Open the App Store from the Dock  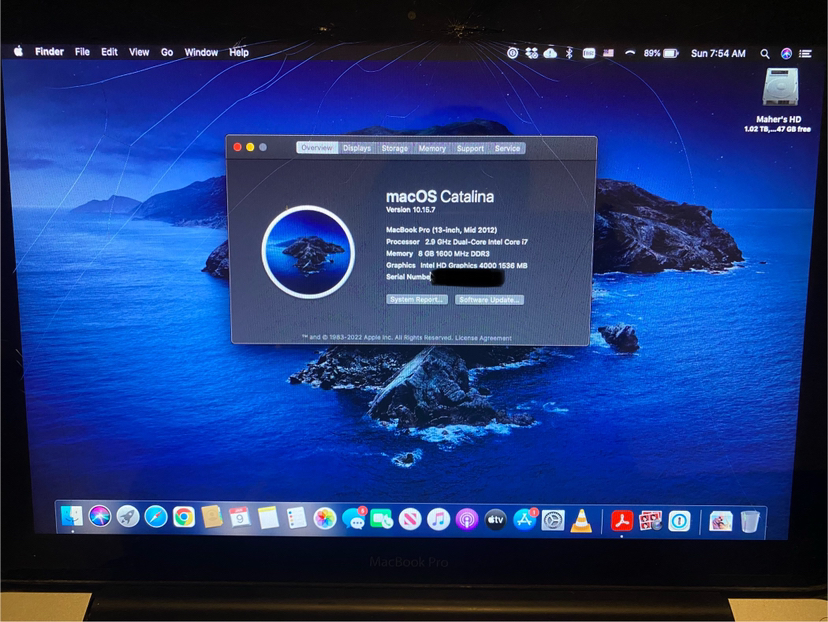tap(524, 519)
